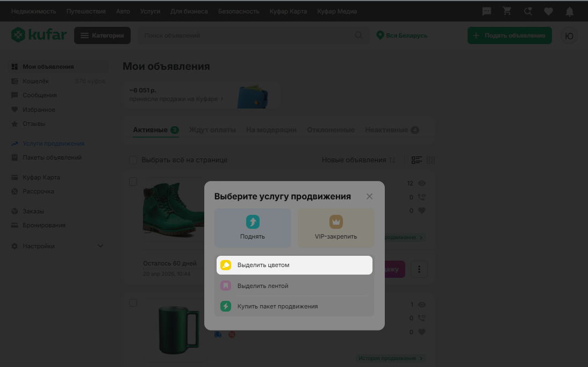Click the Kufar logo
Screen dimensions: 588x367
click(39, 35)
